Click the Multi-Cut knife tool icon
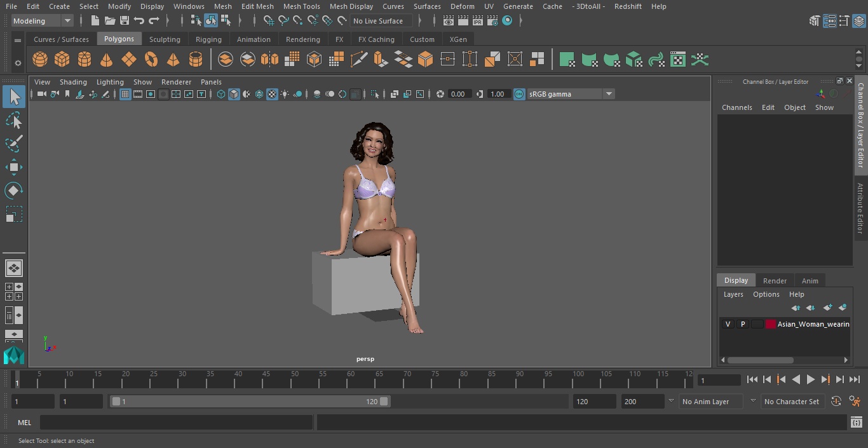 359,60
